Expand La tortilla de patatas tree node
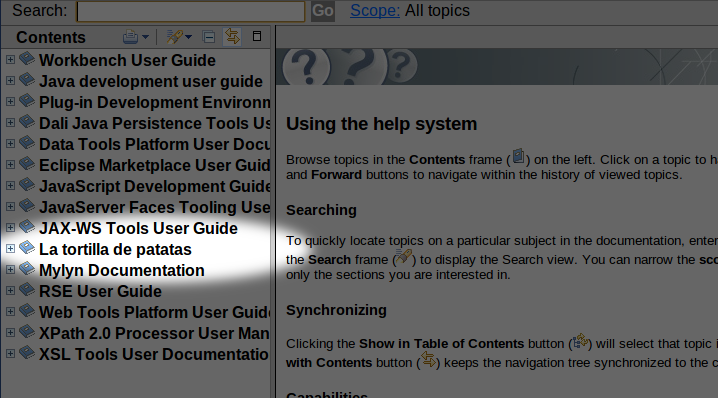This screenshot has width=718, height=398. [x=10, y=249]
